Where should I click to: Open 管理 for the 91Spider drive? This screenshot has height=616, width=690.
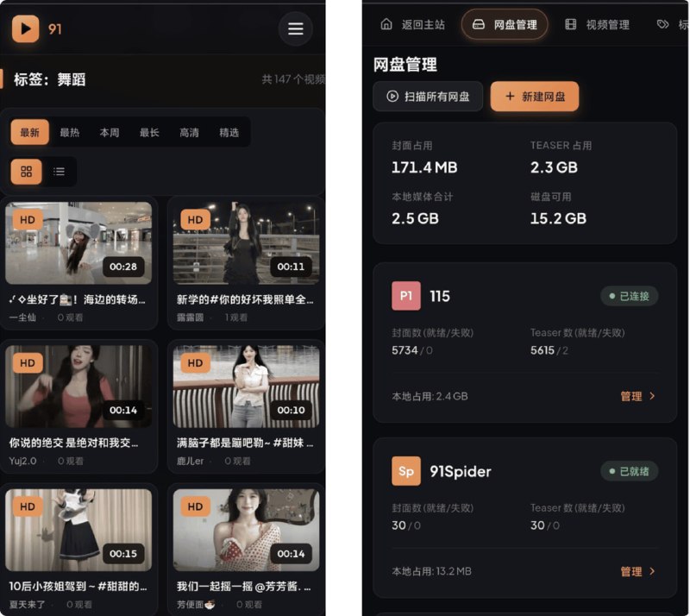pos(637,571)
